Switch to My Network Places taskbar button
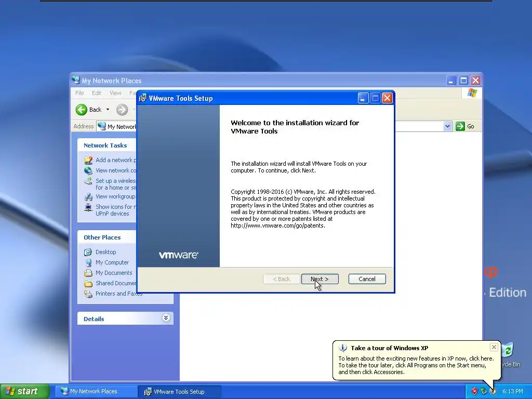 (x=96, y=391)
